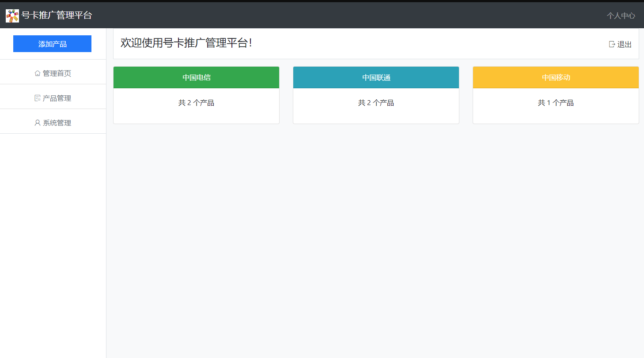Select the 中国移动 card header
Screen dimensions: 644x358
pyautogui.click(x=556, y=77)
